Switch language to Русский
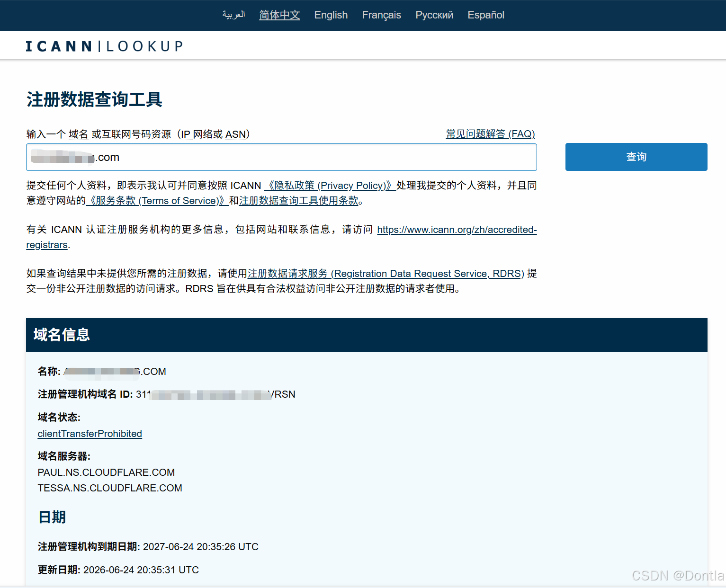The image size is (726, 588). click(x=434, y=15)
